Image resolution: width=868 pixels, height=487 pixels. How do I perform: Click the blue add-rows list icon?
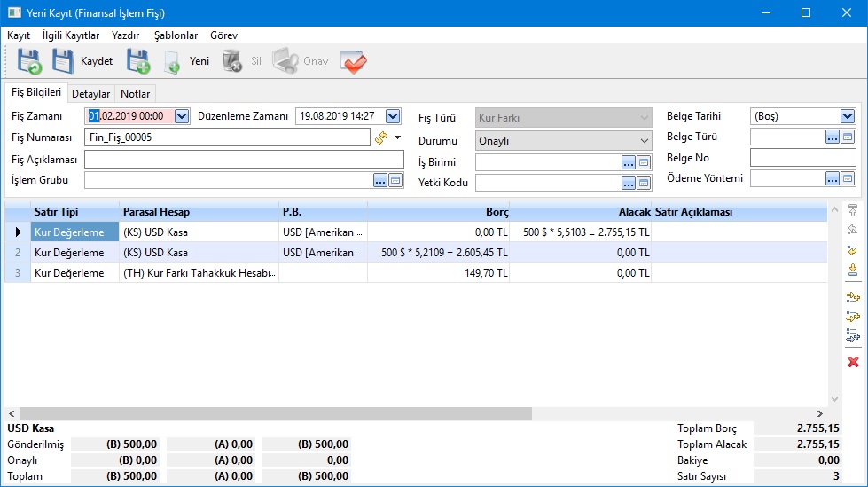853,335
